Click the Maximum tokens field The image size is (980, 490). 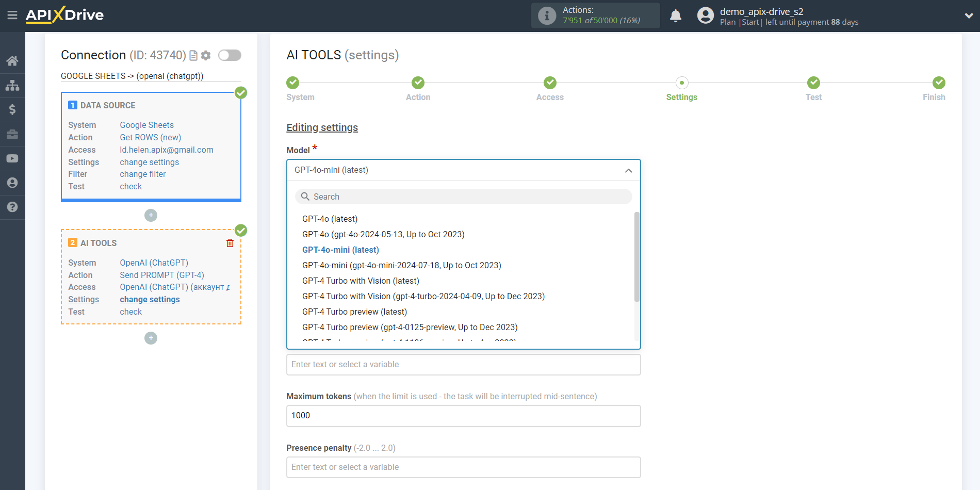[x=463, y=416]
